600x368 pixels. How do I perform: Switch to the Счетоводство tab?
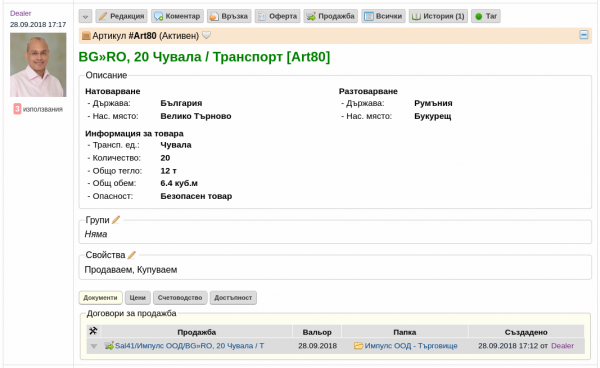click(180, 298)
